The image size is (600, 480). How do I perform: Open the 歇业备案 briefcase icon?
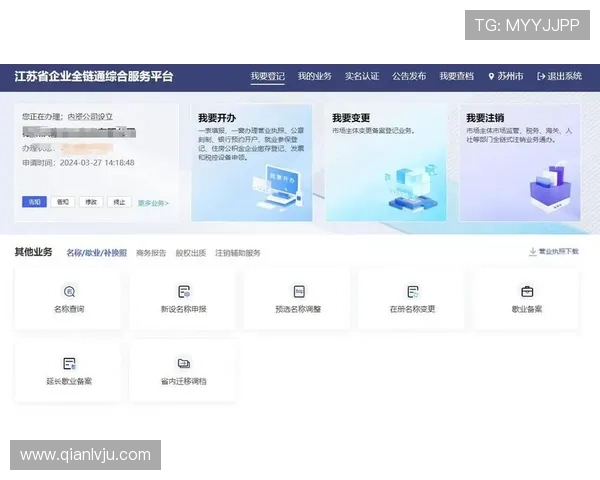tap(527, 292)
